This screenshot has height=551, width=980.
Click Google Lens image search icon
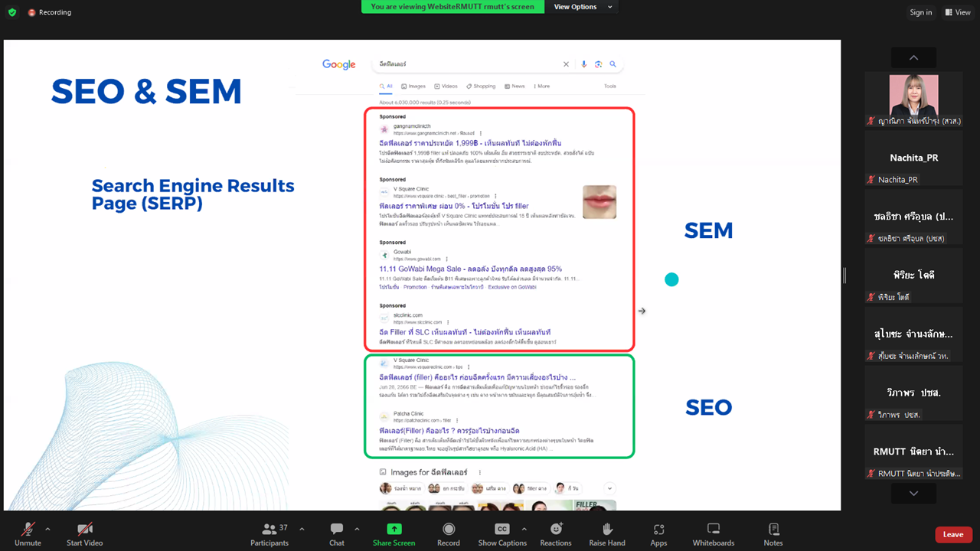pyautogui.click(x=599, y=64)
